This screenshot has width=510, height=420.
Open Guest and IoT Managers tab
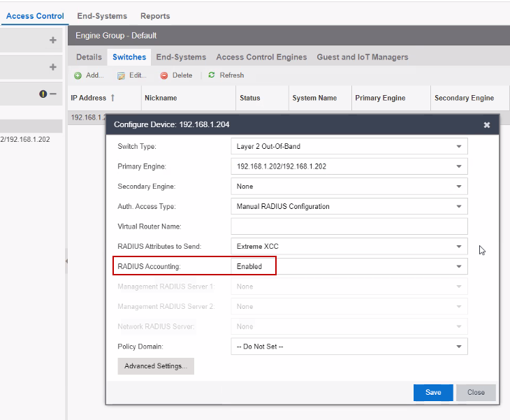coord(363,57)
